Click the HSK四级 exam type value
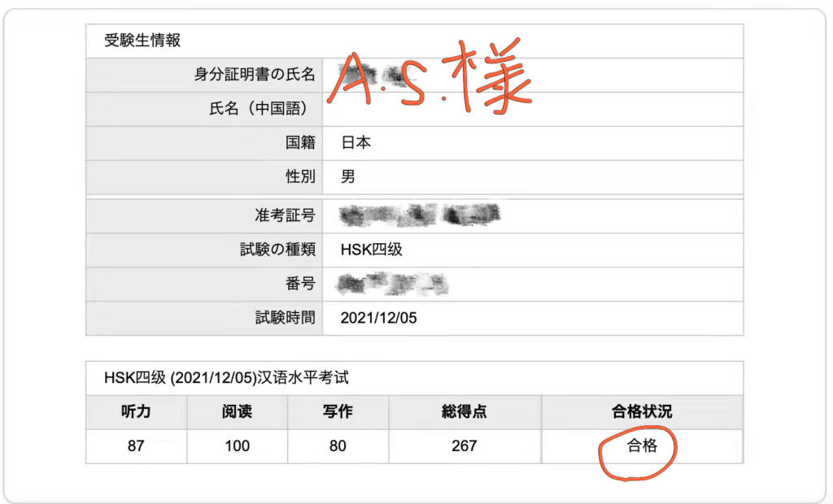 372,250
